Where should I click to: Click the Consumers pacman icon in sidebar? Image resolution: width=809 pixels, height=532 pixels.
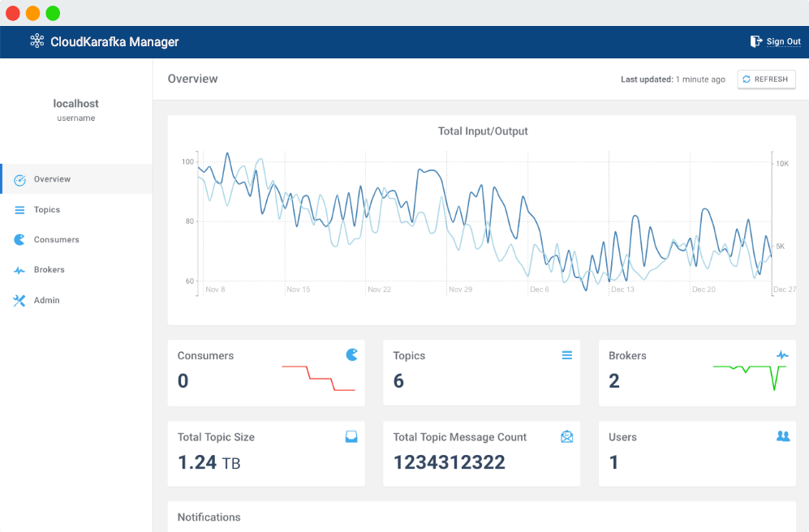click(19, 240)
